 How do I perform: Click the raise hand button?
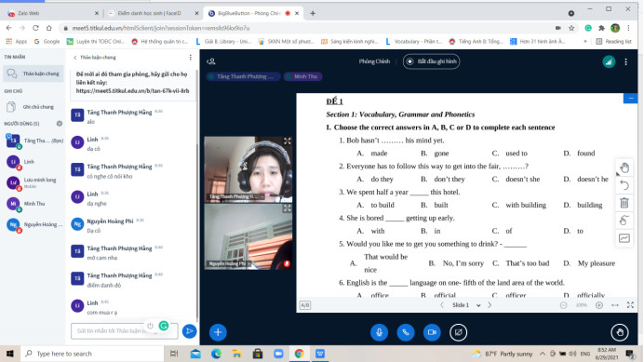pyautogui.click(x=620, y=332)
